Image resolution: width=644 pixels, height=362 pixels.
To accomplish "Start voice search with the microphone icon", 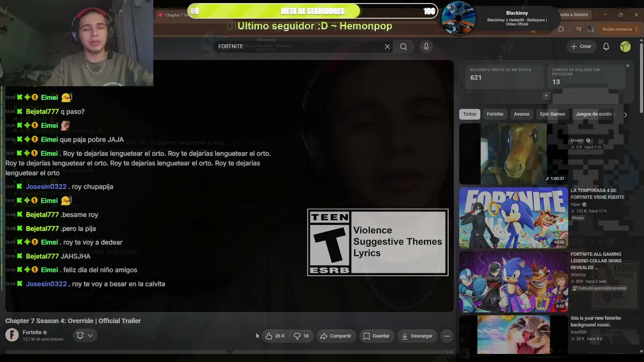I will (x=426, y=47).
